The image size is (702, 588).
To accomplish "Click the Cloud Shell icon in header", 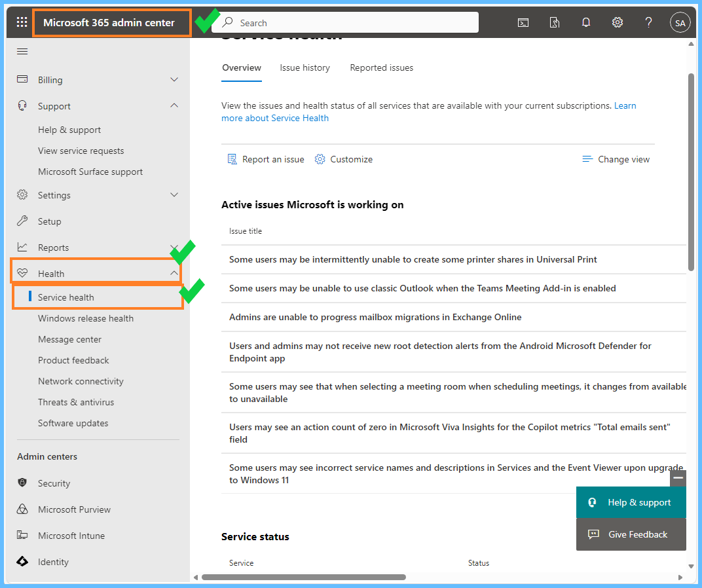I will point(523,23).
